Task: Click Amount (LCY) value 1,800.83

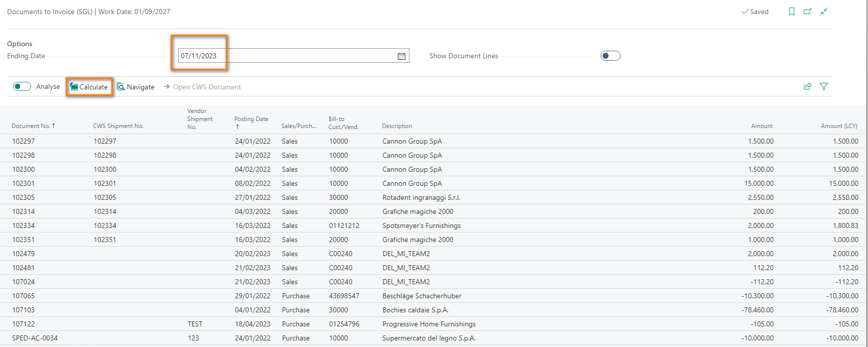Action: tap(845, 225)
